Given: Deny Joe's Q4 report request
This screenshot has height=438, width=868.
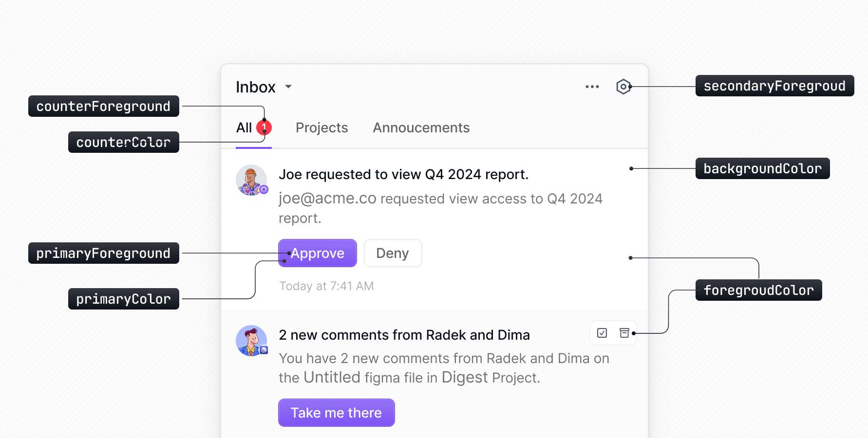Looking at the screenshot, I should point(393,253).
